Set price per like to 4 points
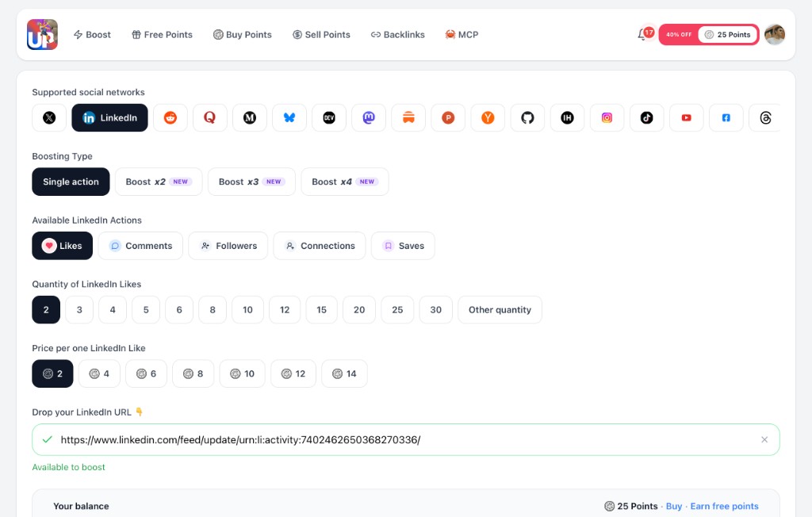The width and height of the screenshot is (812, 517). (99, 373)
